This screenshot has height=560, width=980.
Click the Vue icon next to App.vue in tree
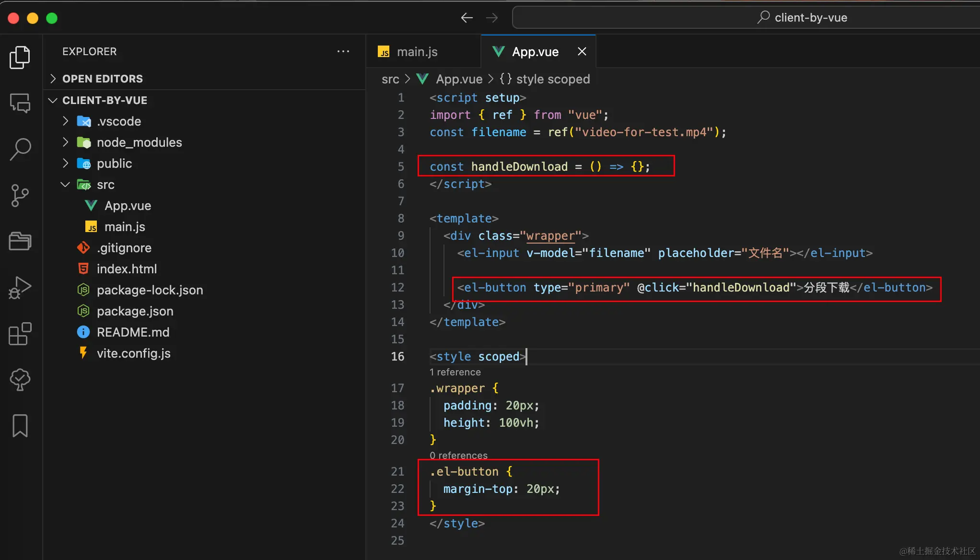[91, 206]
